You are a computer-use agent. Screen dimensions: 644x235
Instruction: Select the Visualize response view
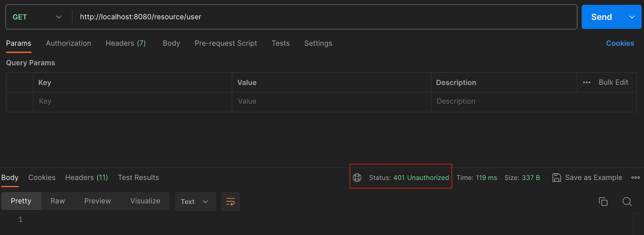tap(145, 201)
